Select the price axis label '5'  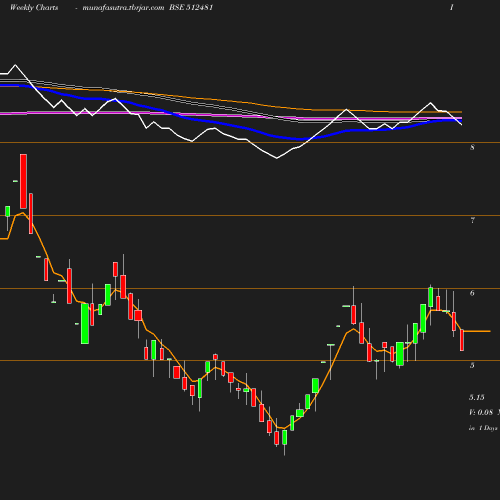472,365
